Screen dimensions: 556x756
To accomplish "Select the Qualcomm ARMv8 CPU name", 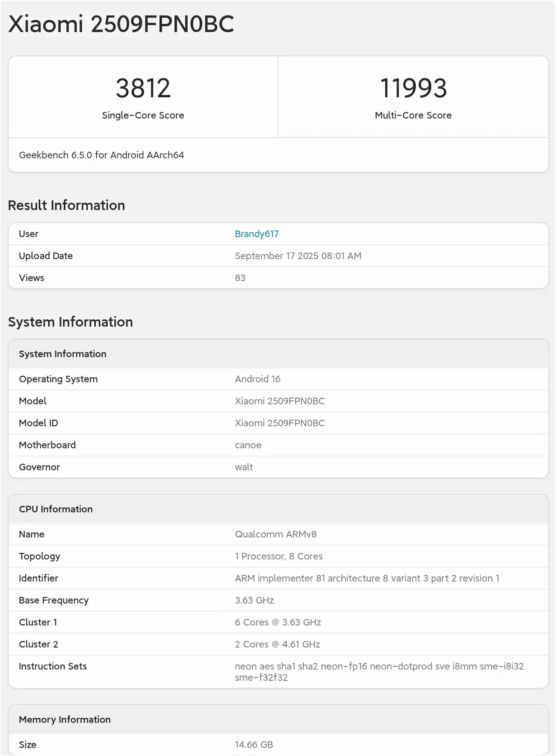I will point(275,534).
